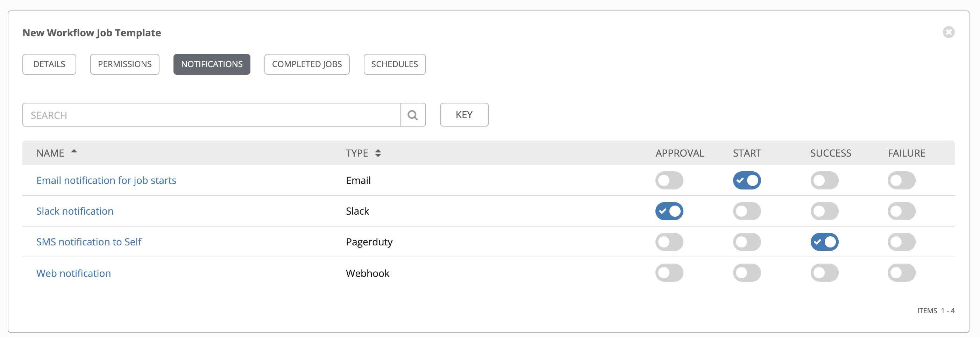The height and width of the screenshot is (337, 980).
Task: Sort the list by TYPE column
Action: click(377, 153)
